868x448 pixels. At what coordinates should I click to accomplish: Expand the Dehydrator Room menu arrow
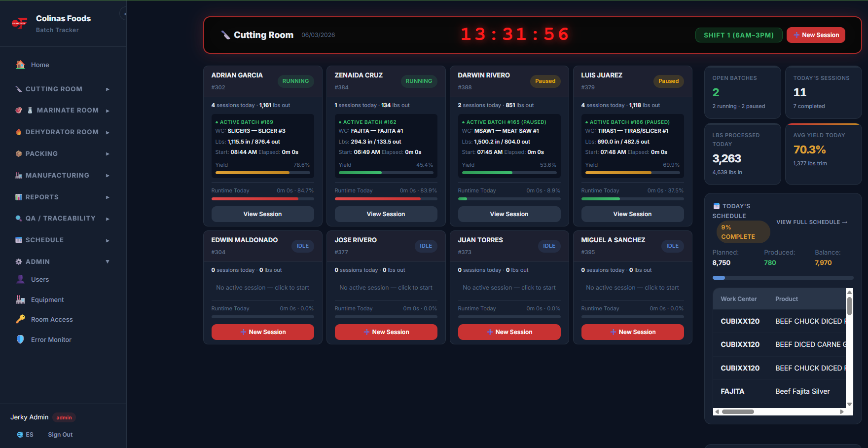pyautogui.click(x=108, y=132)
